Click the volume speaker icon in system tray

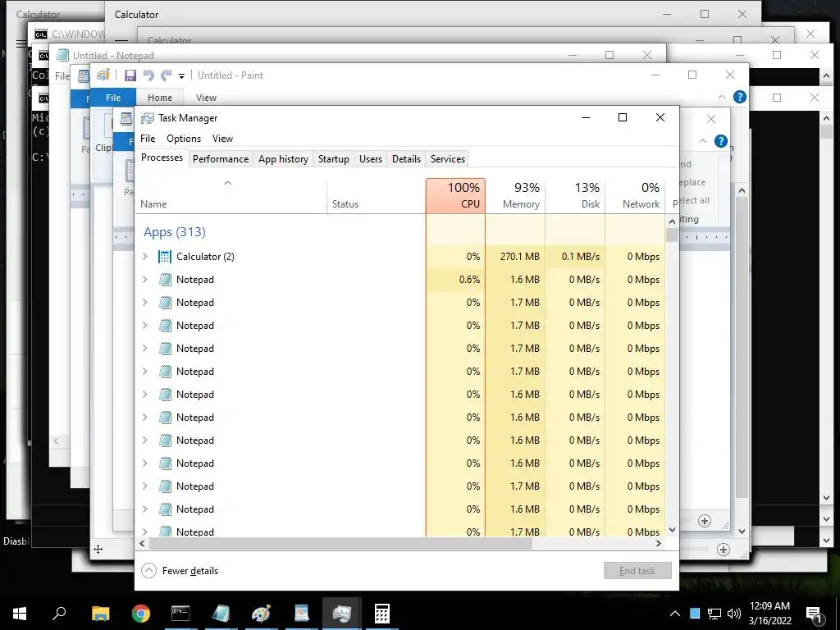pyautogui.click(x=734, y=614)
